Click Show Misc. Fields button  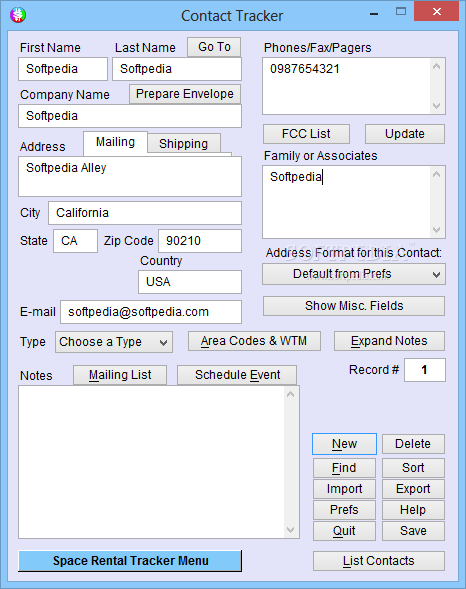coord(354,306)
